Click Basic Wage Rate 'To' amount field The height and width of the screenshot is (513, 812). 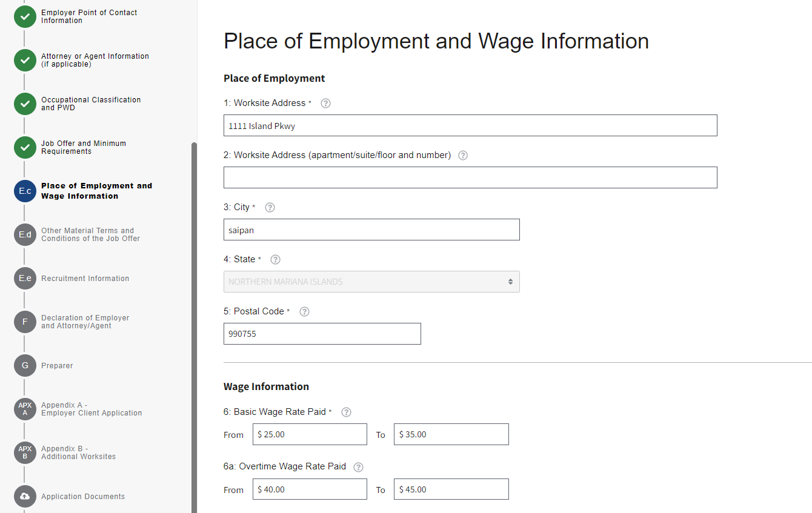pos(451,434)
